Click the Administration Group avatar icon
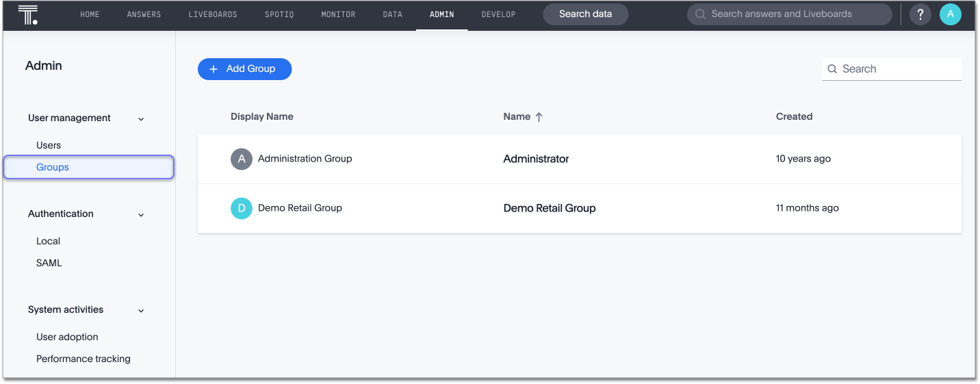Viewport: 980px width, 384px height. click(242, 159)
